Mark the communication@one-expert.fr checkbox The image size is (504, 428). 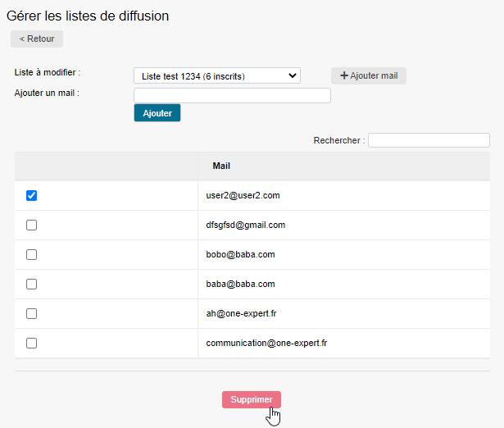pos(32,344)
